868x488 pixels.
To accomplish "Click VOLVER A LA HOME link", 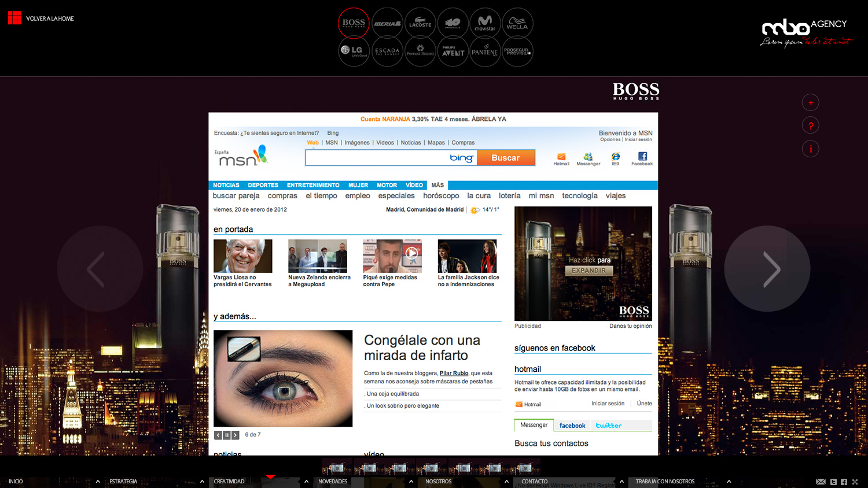I will click(x=50, y=19).
